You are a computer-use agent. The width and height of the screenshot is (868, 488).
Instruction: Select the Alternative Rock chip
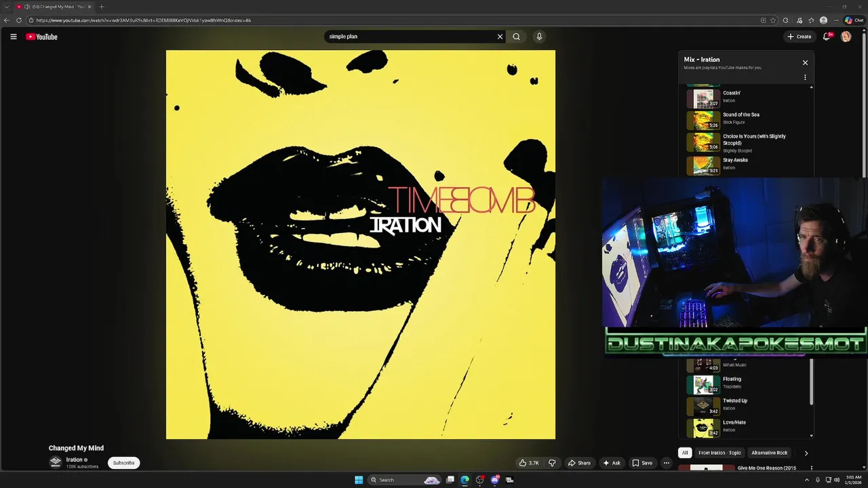coord(770,453)
